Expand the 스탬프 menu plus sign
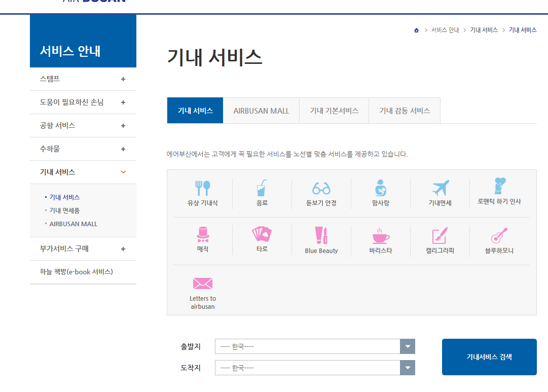This screenshot has height=392, width=548. pos(123,79)
